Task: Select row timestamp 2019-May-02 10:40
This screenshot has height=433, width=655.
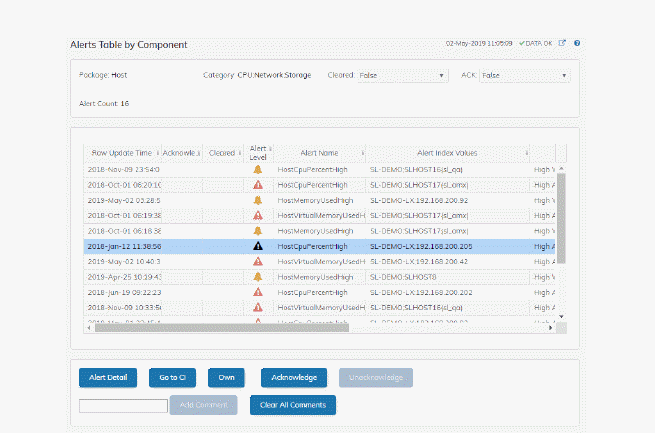Action: [x=124, y=262]
